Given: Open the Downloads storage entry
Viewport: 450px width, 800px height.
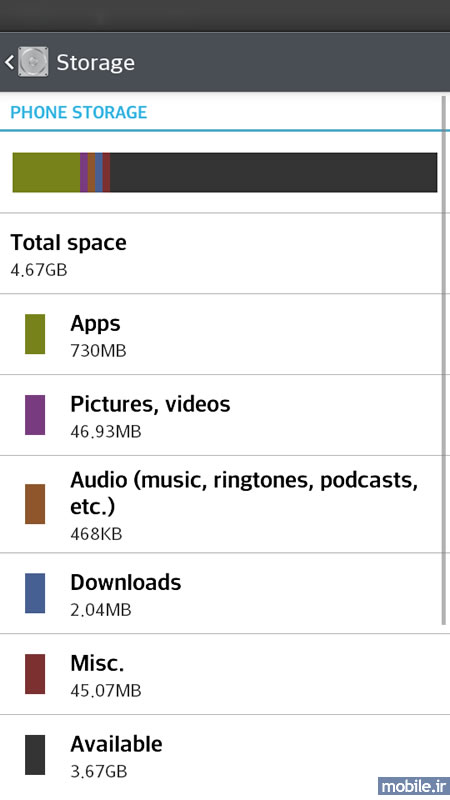Looking at the screenshot, I should click(x=225, y=593).
